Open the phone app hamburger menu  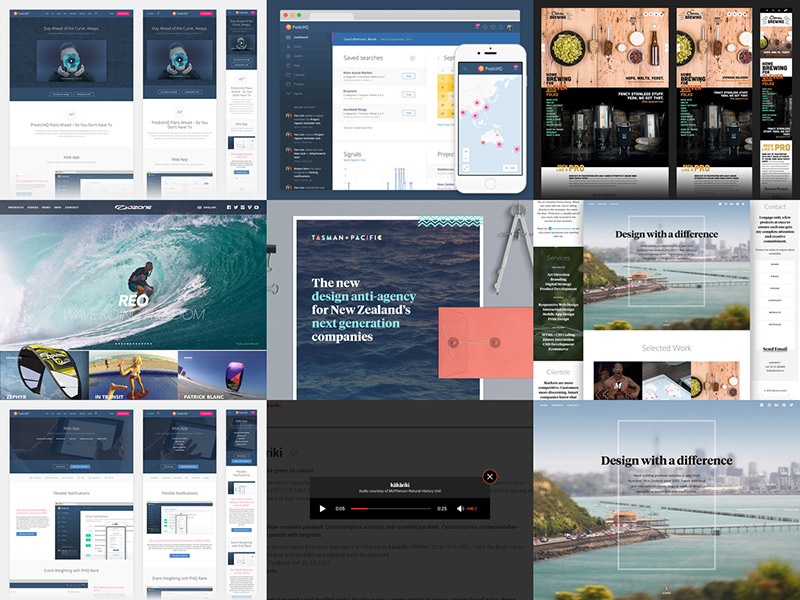[465, 68]
